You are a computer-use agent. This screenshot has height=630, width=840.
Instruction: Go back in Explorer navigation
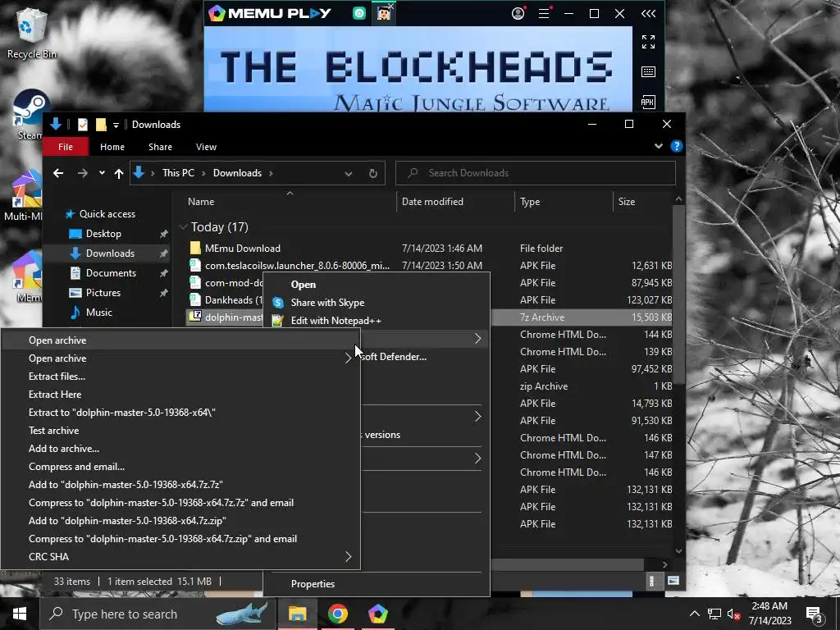click(x=58, y=173)
